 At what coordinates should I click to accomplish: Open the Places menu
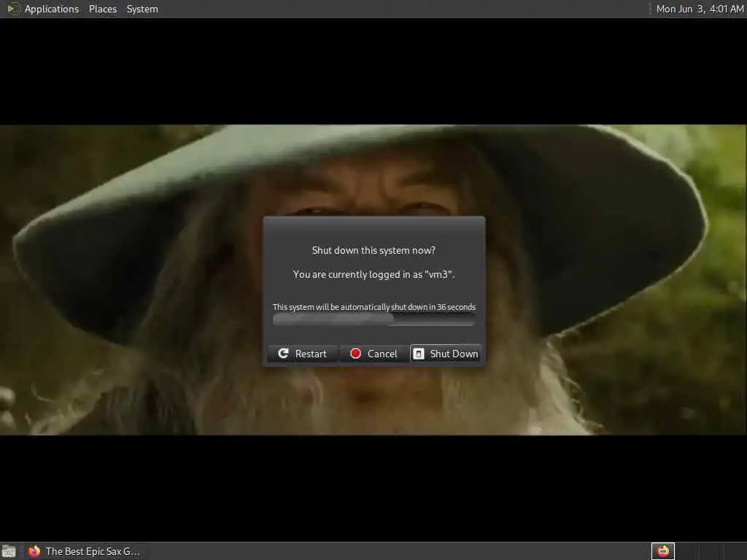pyautogui.click(x=102, y=9)
